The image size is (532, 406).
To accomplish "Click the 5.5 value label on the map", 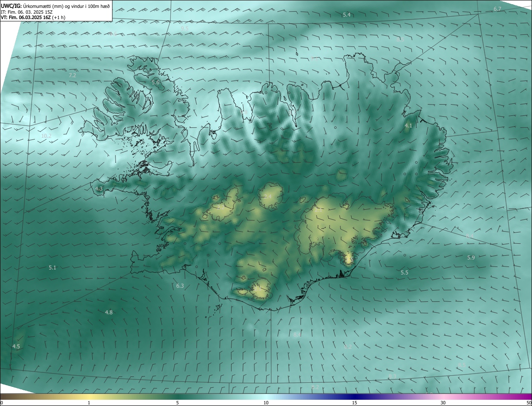I will point(404,273).
